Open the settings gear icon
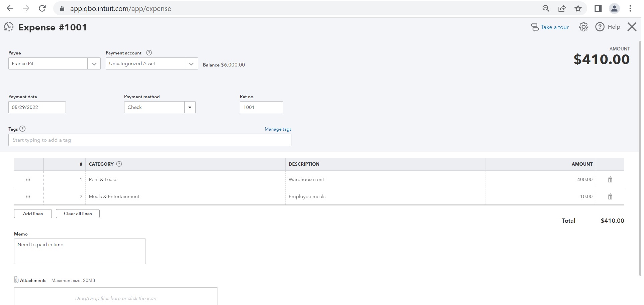644x305 pixels. pyautogui.click(x=583, y=27)
